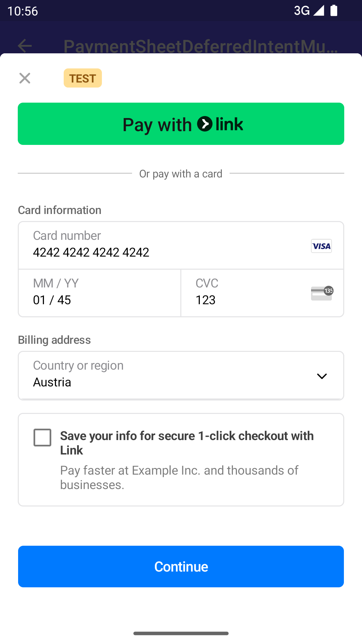This screenshot has width=362, height=644.
Task: Close the payment sheet with X icon
Action: tap(25, 78)
